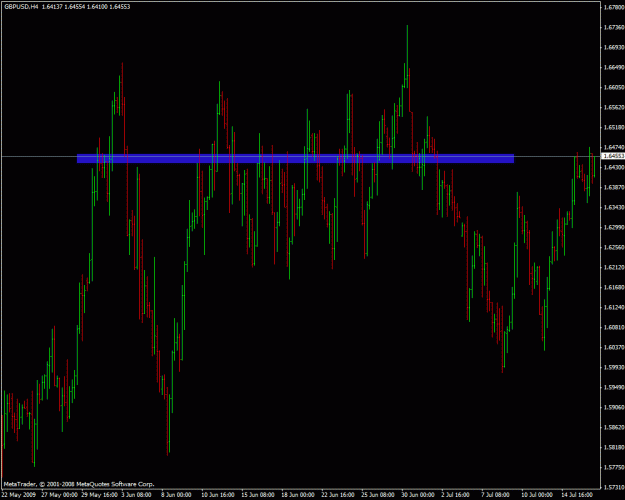Click the 8 Jun 00:00 time label
The width and height of the screenshot is (625, 500).
tap(176, 495)
